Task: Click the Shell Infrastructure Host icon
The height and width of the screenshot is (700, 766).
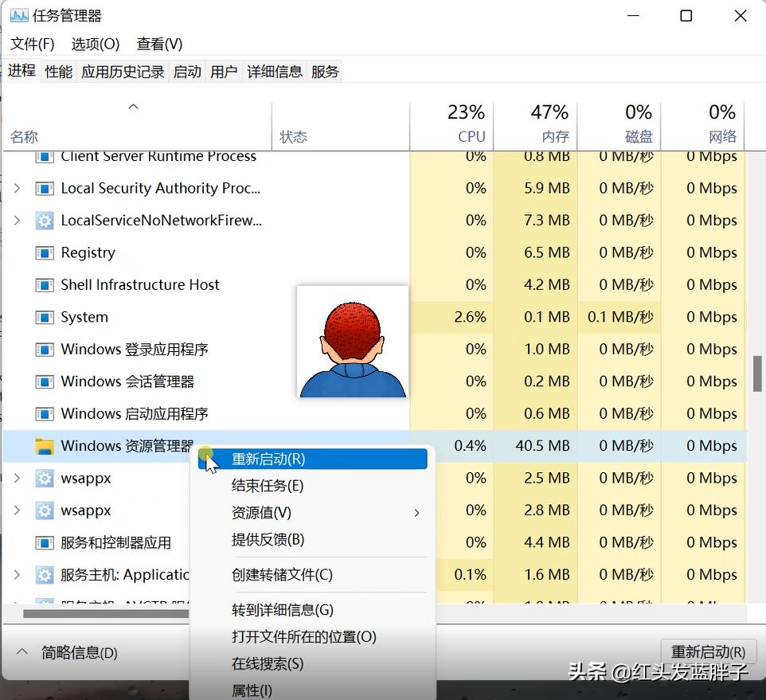Action: point(45,284)
